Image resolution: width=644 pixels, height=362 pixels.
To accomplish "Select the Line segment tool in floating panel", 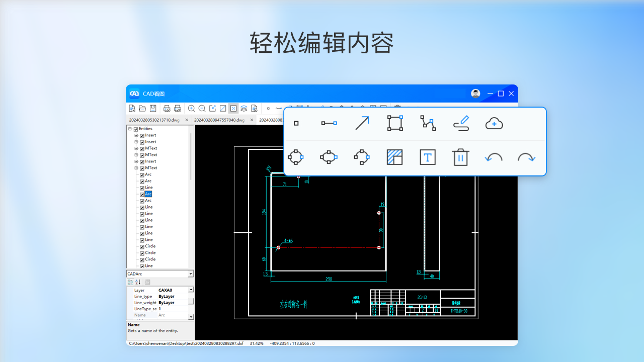I will click(x=329, y=123).
